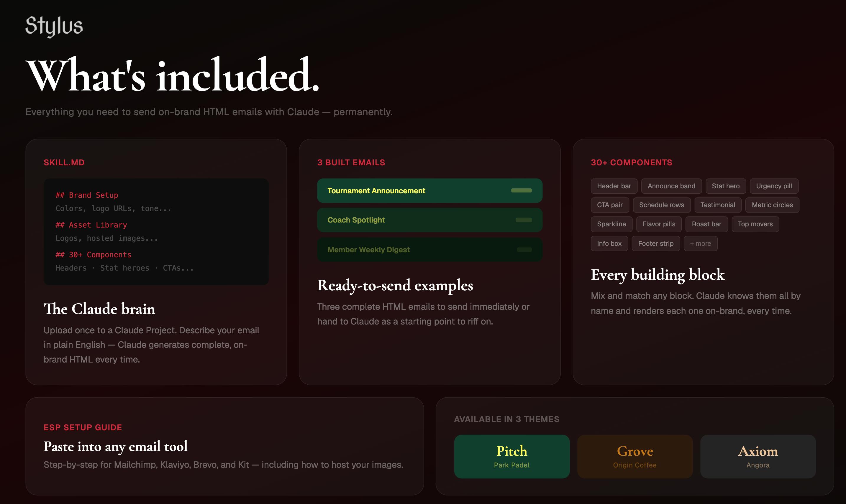Click the 'Paste into any email tool' heading
Viewport: 846px width, 504px height.
(116, 447)
